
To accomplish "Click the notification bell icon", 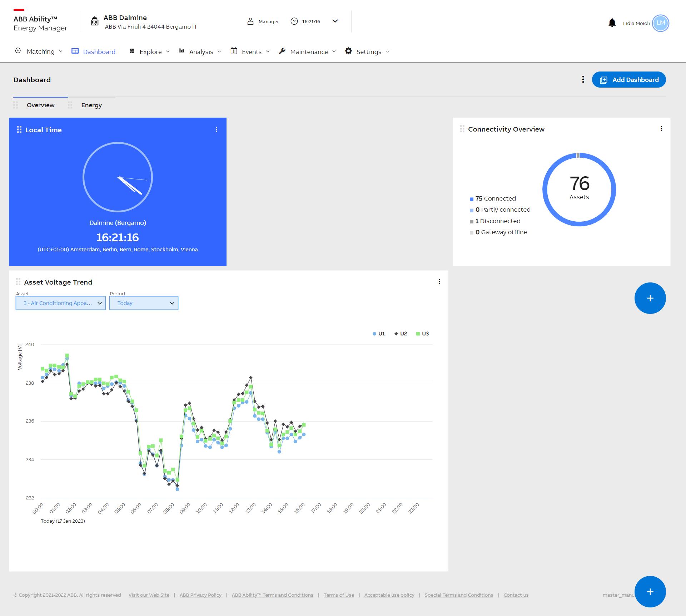I will click(612, 23).
